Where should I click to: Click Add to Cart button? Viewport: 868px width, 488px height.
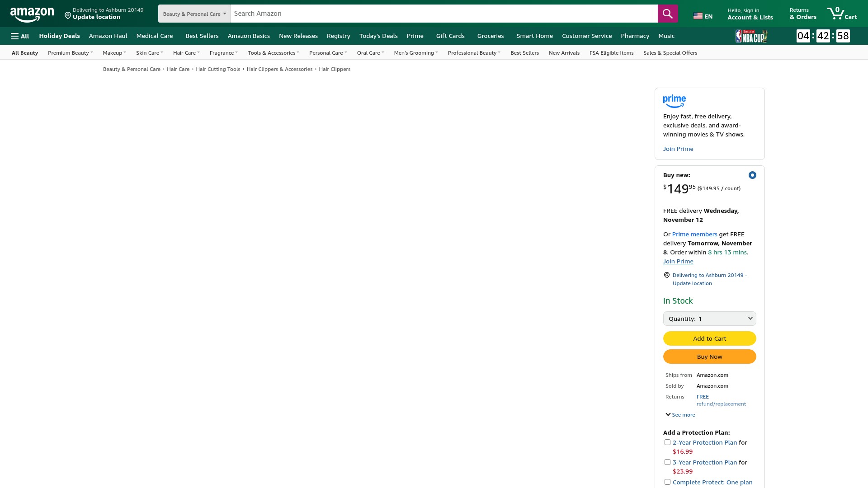[709, 338]
